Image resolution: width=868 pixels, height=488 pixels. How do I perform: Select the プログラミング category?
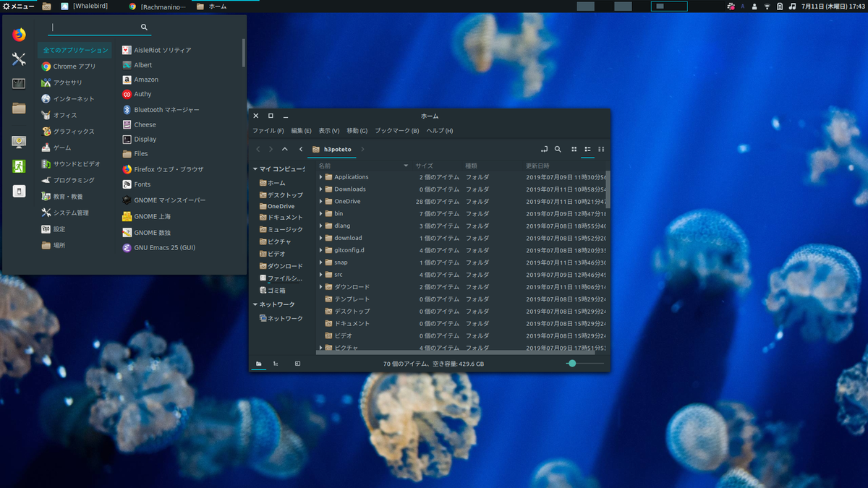coord(73,180)
